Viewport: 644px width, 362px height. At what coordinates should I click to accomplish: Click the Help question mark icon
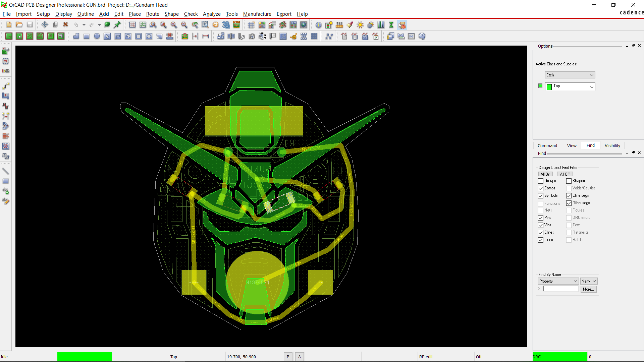pos(422,36)
